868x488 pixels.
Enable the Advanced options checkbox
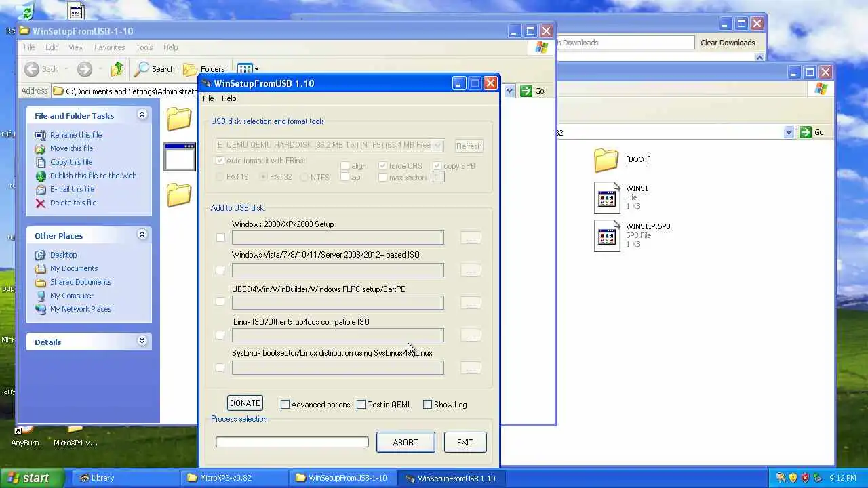point(285,405)
